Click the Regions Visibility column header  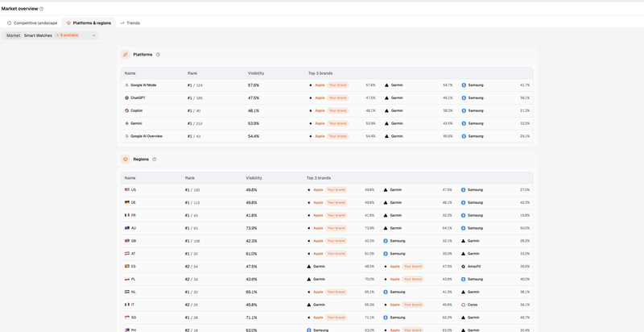pyautogui.click(x=254, y=178)
